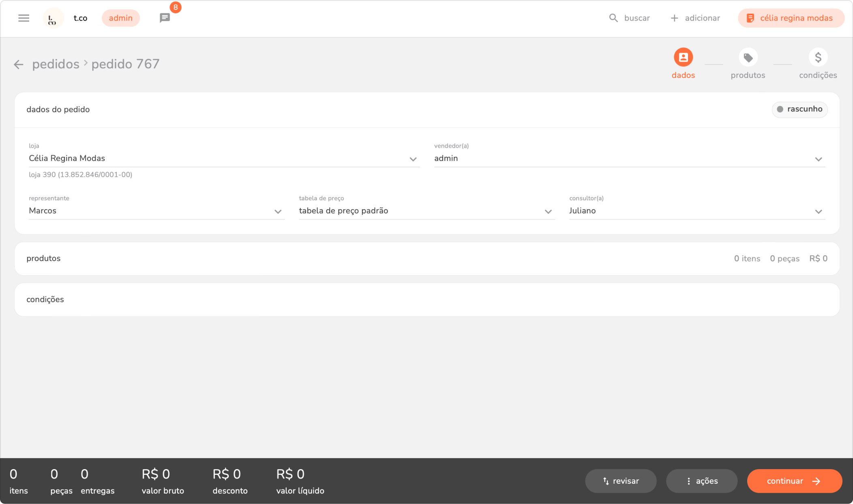The image size is (853, 504).
Task: Click the plus icon beside adicionar
Action: 674,18
